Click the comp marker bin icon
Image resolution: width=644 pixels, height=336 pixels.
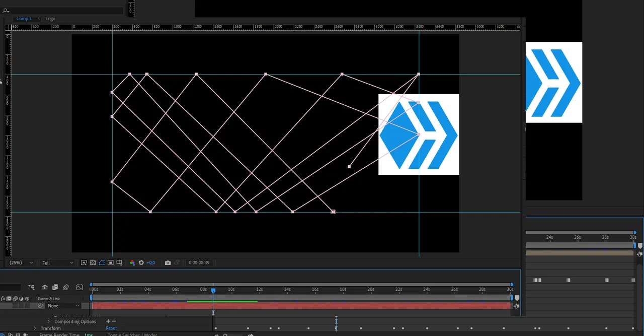[517, 298]
